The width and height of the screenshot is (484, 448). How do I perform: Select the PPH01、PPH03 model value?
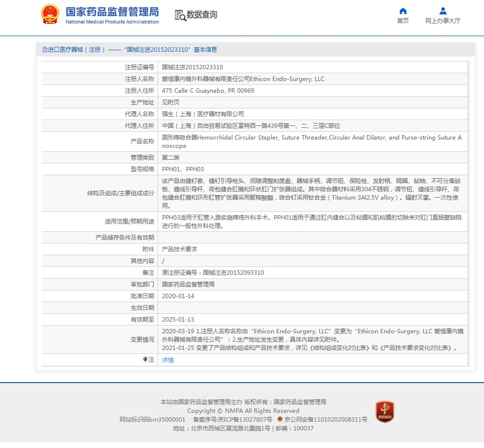pos(183,169)
